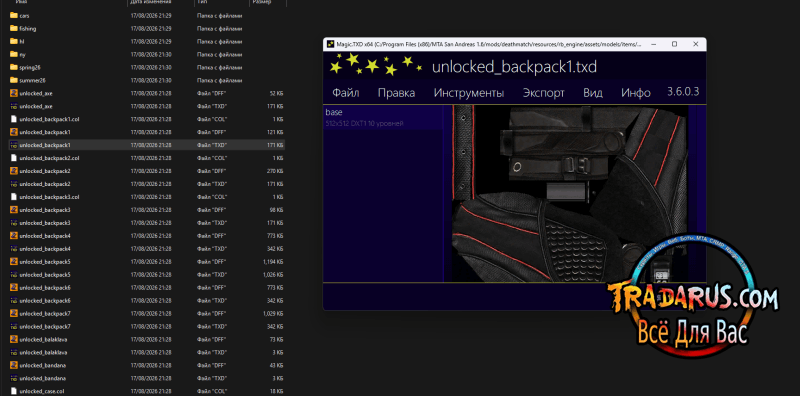Click the backpack texture preview image

569,193
